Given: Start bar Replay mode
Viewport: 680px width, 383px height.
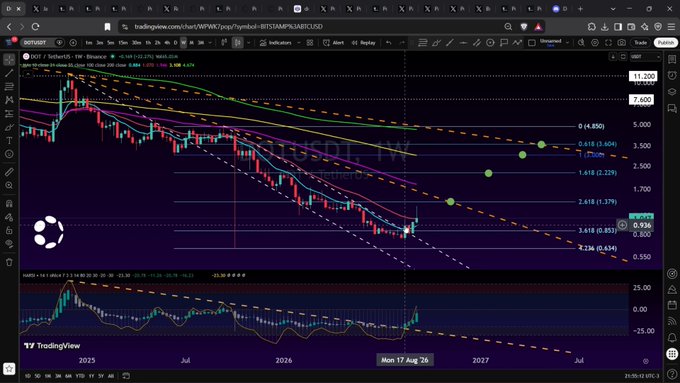Looking at the screenshot, I should 363,43.
